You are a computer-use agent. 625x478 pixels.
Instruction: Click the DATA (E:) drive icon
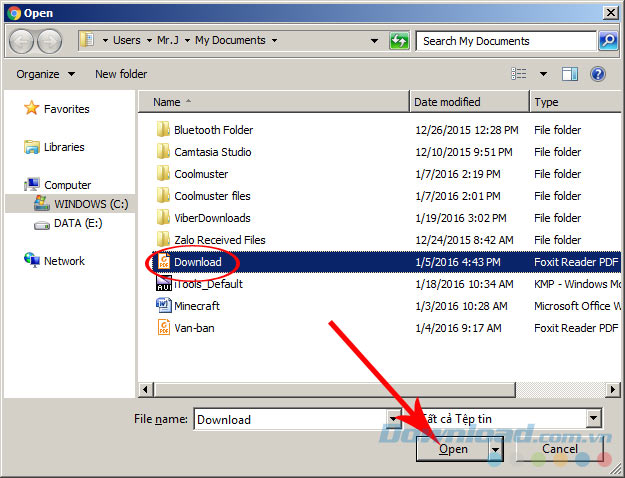[x=42, y=224]
